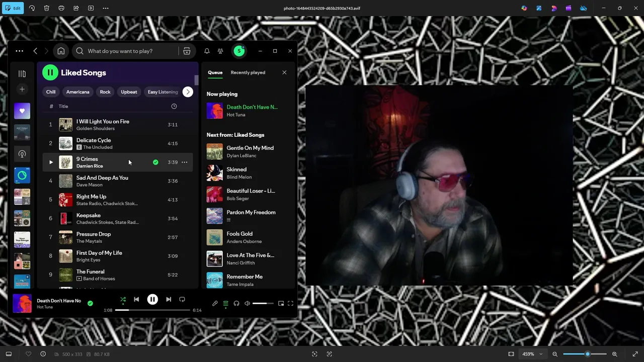Open Spotify notifications bell
This screenshot has height=362, width=644.
pyautogui.click(x=207, y=51)
